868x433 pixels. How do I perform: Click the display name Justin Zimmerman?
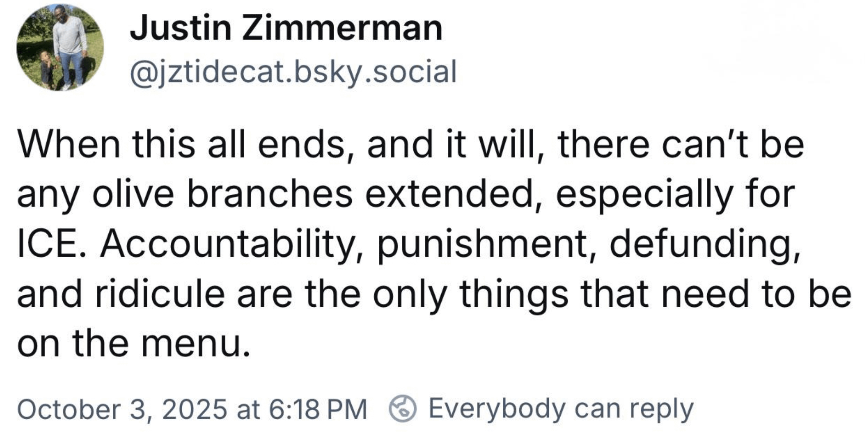coord(286,28)
